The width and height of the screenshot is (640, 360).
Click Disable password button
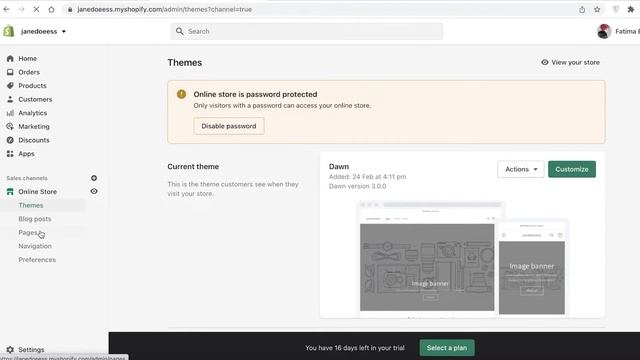coord(229,126)
